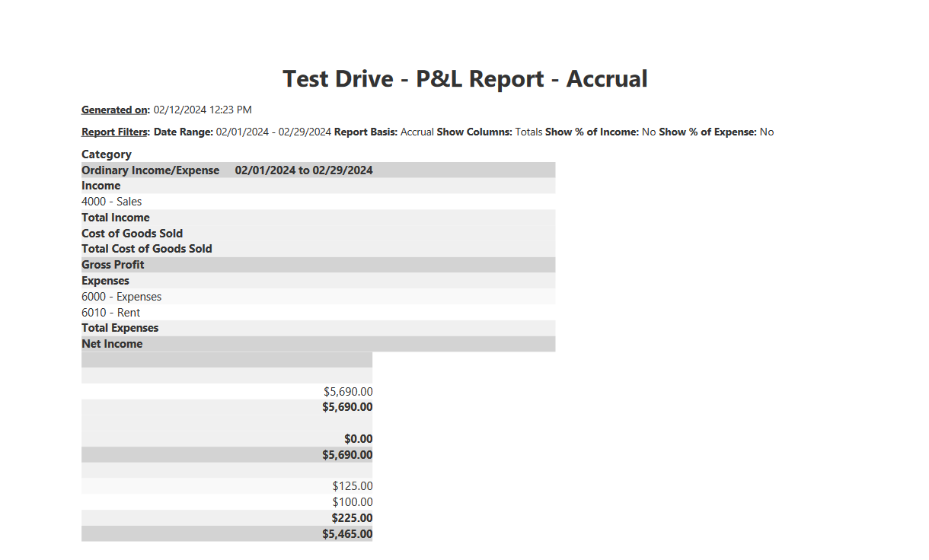
Task: Select the report title Test Drive P&L Report
Action: 464,78
